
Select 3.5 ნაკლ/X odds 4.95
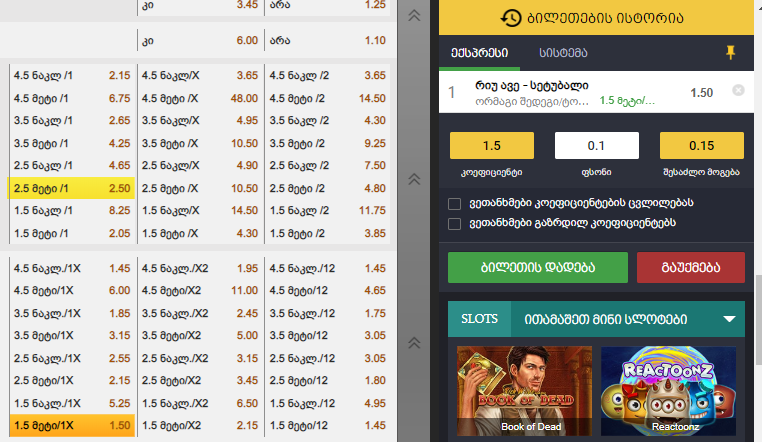(200, 120)
